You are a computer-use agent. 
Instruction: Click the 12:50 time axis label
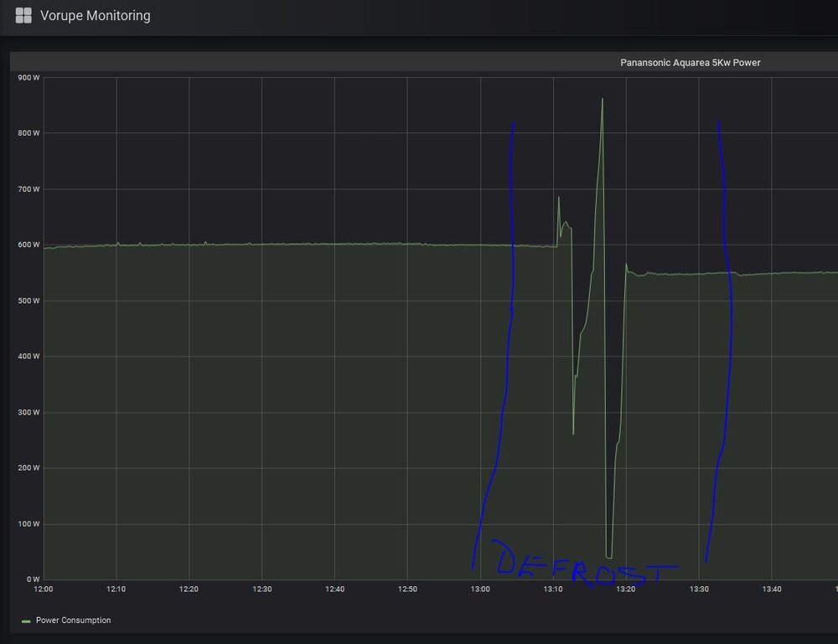pos(407,590)
